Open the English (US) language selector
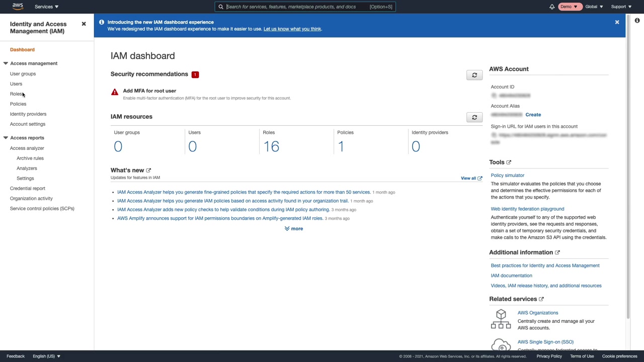Image resolution: width=644 pixels, height=362 pixels. pos(46,356)
